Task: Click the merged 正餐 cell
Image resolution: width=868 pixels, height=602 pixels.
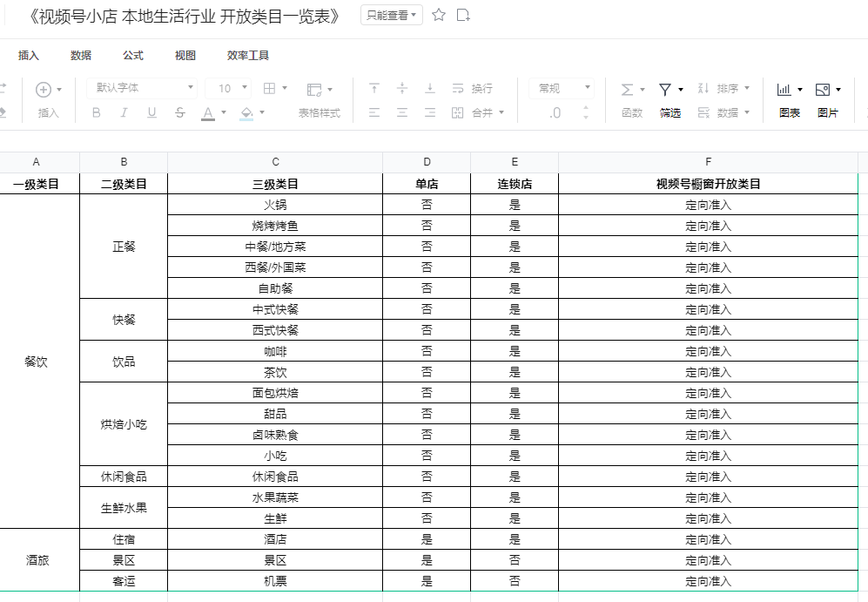Action: tap(124, 247)
